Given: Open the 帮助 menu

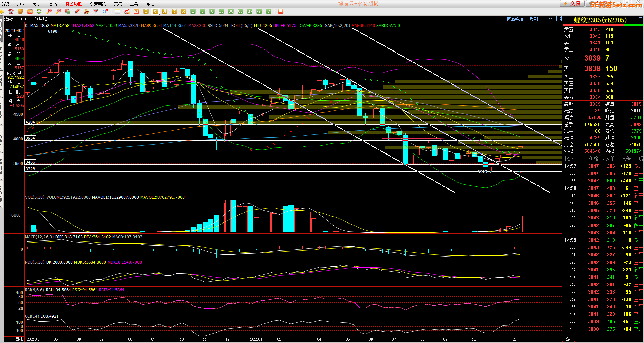Looking at the screenshot, I should (x=150, y=4).
